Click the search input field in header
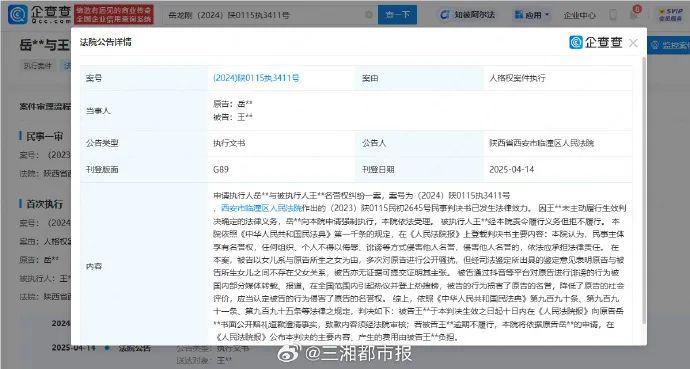Screen dimensions: 690x369 pos(264,15)
